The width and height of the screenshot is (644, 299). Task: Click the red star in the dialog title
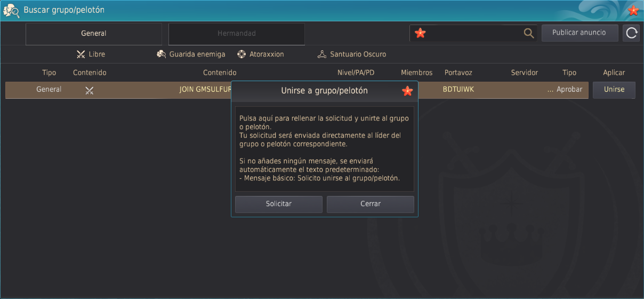point(407,91)
